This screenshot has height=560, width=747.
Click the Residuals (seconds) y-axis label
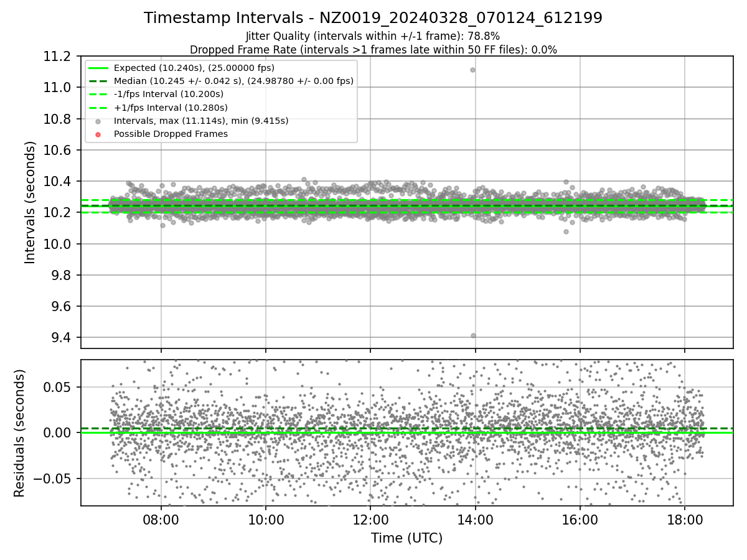pos(20,433)
